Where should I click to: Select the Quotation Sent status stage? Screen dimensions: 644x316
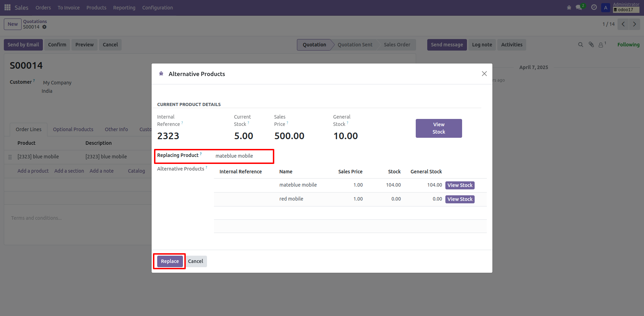tap(355, 45)
